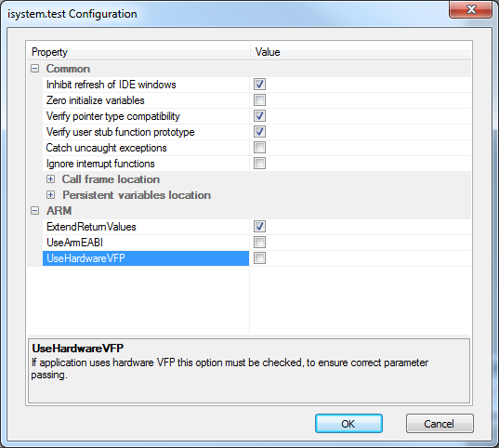Uncheck Inhibit refresh of IDE windows
The image size is (499, 448).
(x=259, y=85)
